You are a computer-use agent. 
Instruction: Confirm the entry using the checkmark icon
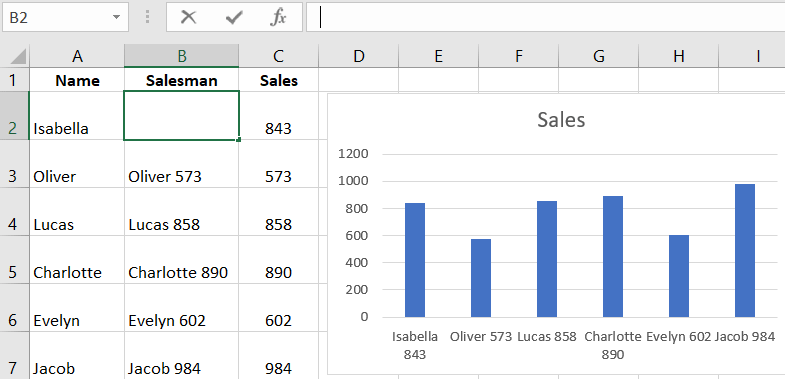[234, 18]
